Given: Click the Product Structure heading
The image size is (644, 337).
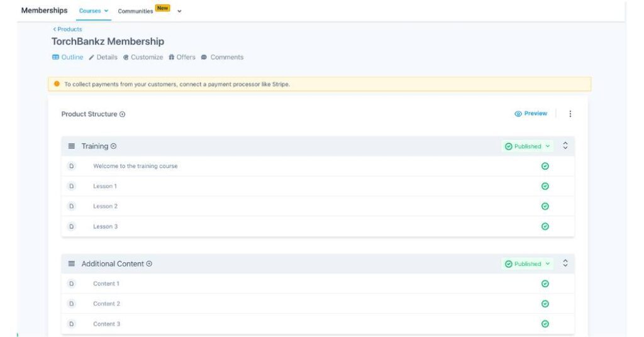Looking at the screenshot, I should 89,114.
